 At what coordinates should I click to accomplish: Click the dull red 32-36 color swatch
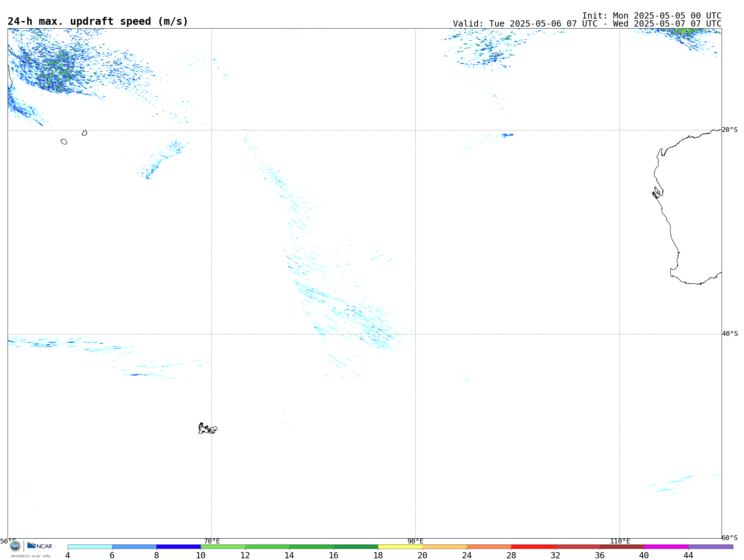click(x=578, y=547)
